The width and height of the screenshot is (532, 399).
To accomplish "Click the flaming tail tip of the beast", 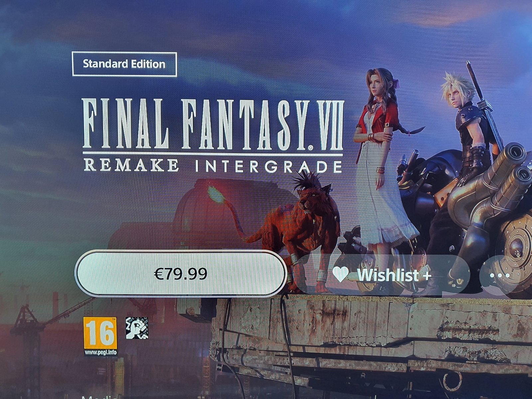I will click(215, 195).
